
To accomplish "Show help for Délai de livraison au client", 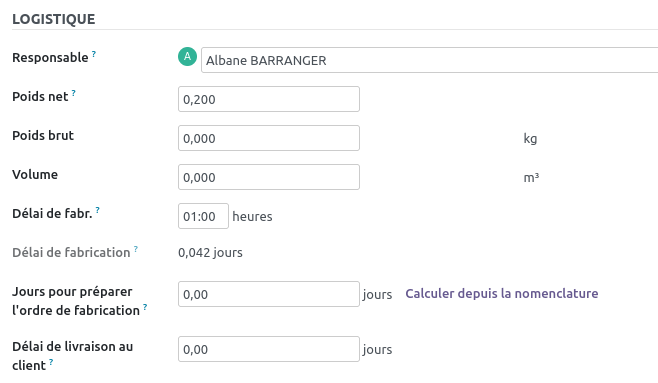I will pyautogui.click(x=51, y=362).
